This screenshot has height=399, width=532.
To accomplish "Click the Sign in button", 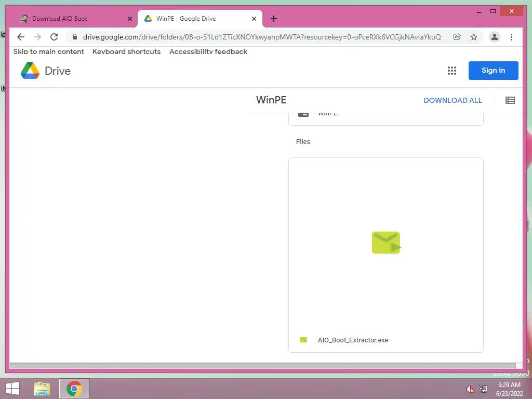I will click(494, 71).
